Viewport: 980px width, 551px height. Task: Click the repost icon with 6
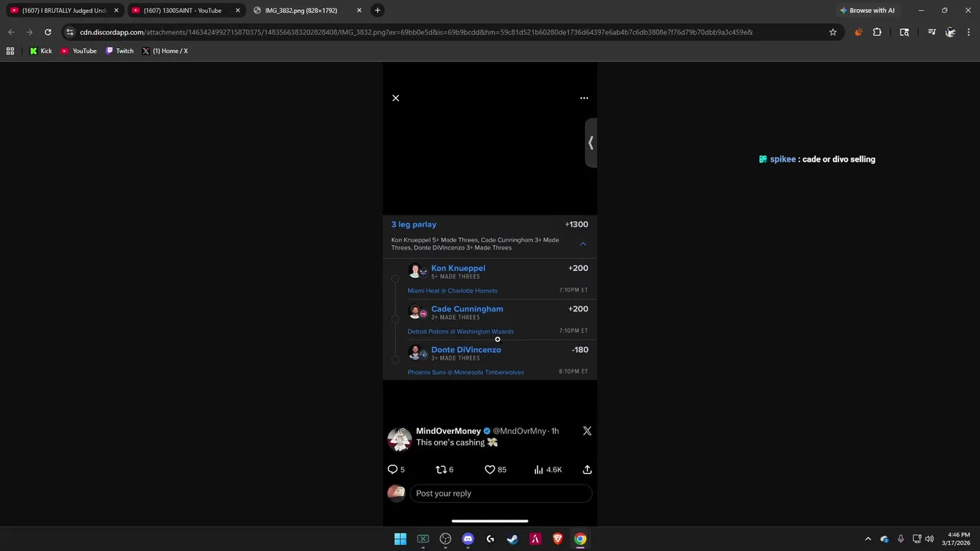click(x=440, y=469)
